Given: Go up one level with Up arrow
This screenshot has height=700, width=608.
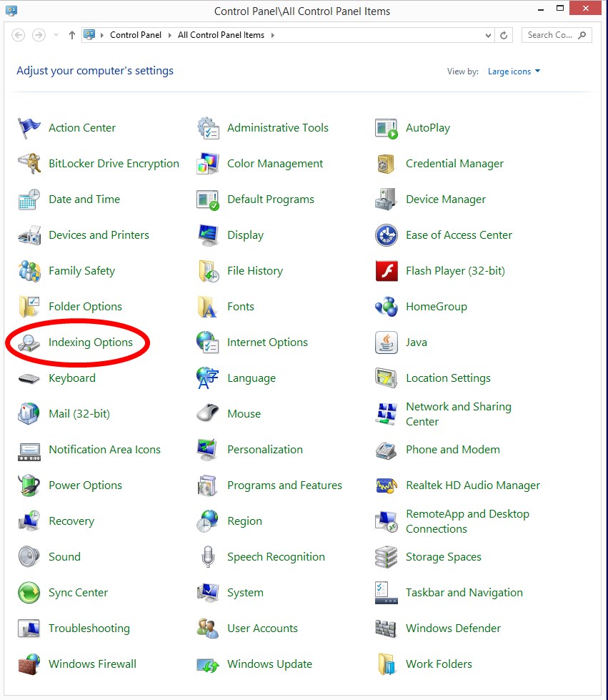Looking at the screenshot, I should (x=72, y=35).
